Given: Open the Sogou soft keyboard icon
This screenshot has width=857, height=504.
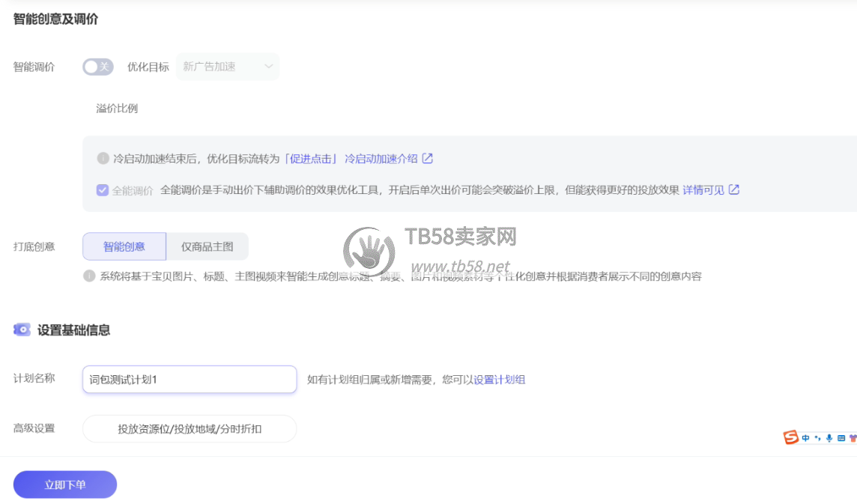Looking at the screenshot, I should coord(841,438).
